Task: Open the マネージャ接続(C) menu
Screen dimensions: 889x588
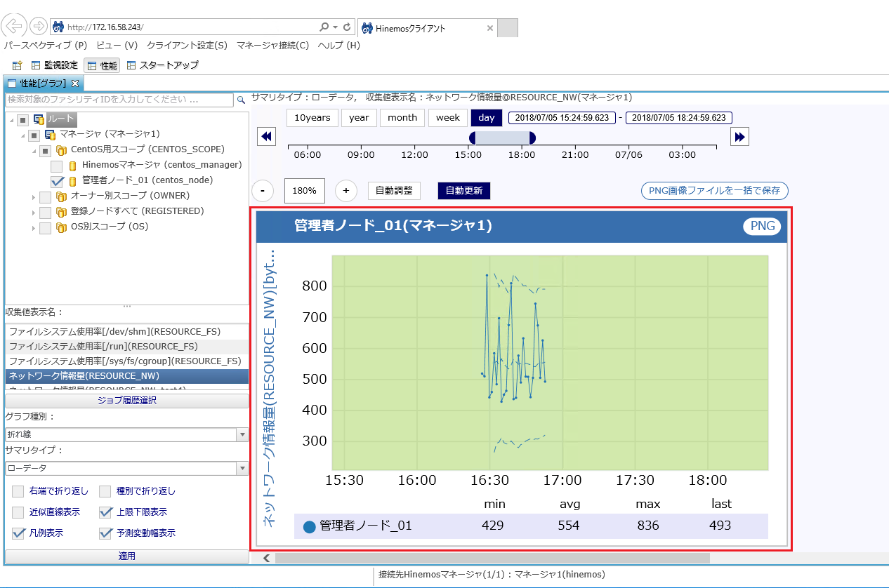Action: coord(272,46)
